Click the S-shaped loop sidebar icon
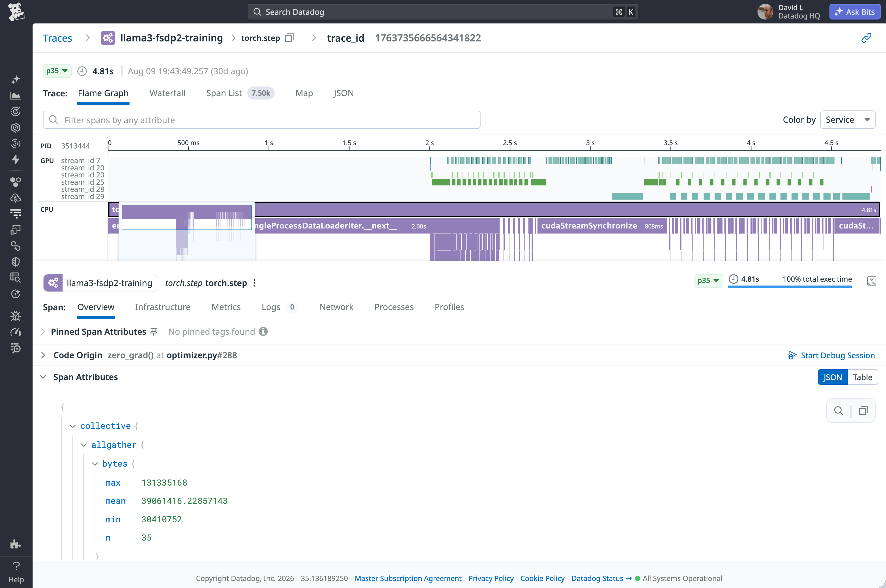 click(x=16, y=246)
